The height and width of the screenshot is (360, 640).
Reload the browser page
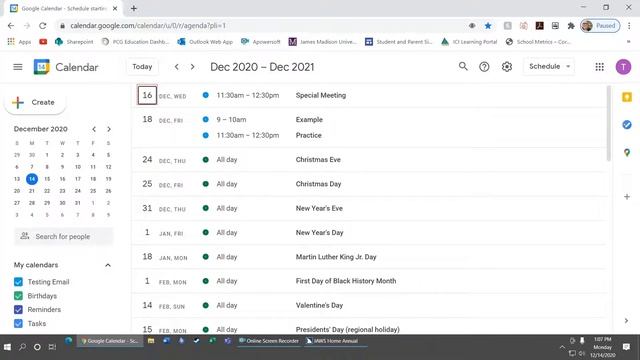point(42,26)
